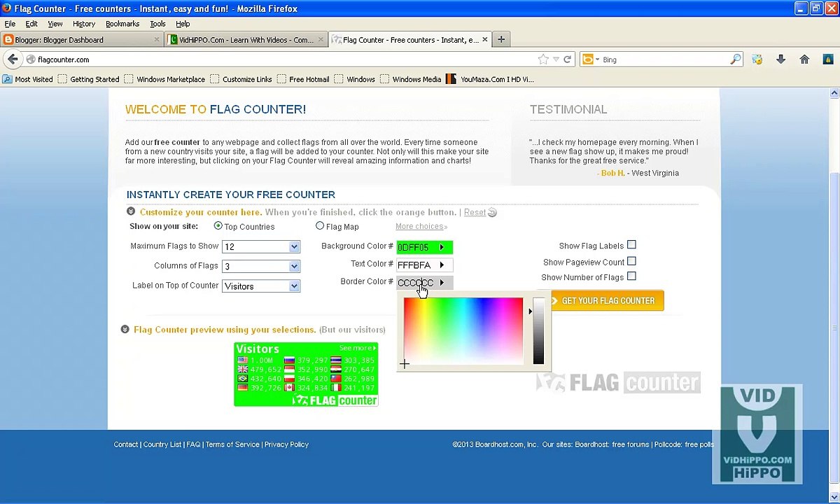The height and width of the screenshot is (504, 840).
Task: Click the Reset circular arrow icon
Action: tap(492, 213)
